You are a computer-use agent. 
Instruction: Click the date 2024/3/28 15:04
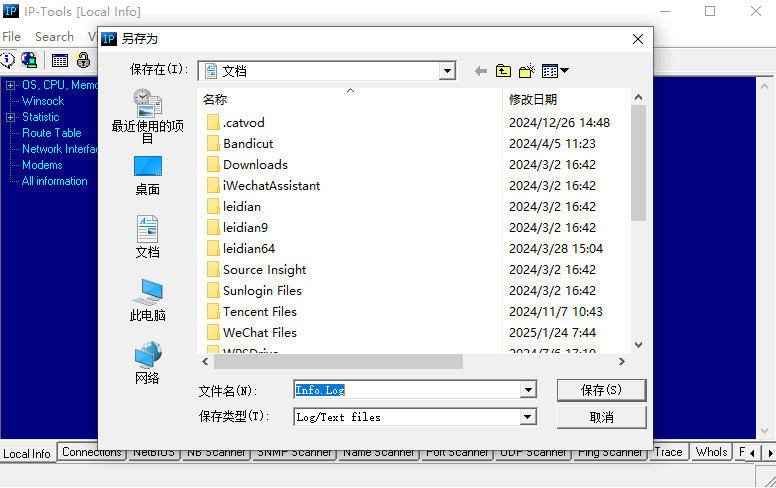[x=556, y=248]
